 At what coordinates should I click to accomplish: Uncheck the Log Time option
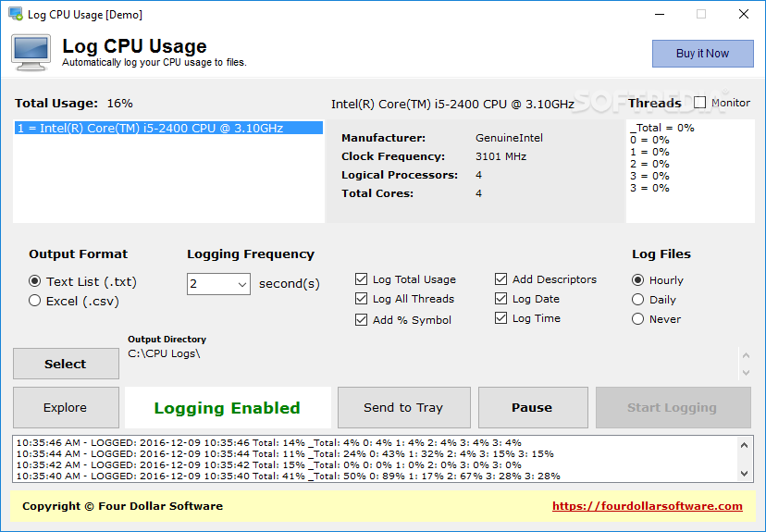tap(500, 318)
